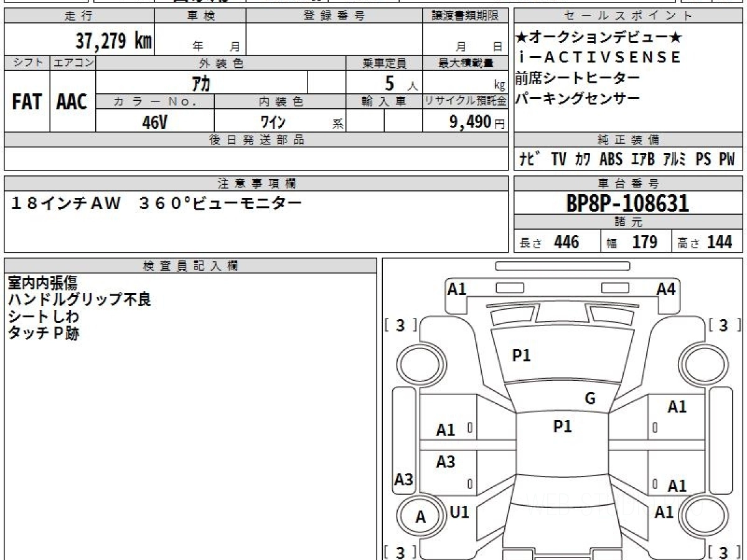
Task: Click the P1 mark on the roof
Action: coord(563,426)
